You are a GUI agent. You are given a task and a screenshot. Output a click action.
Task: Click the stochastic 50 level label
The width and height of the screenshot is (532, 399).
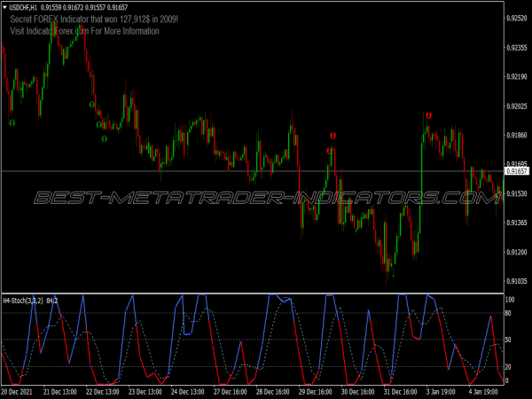click(x=508, y=340)
